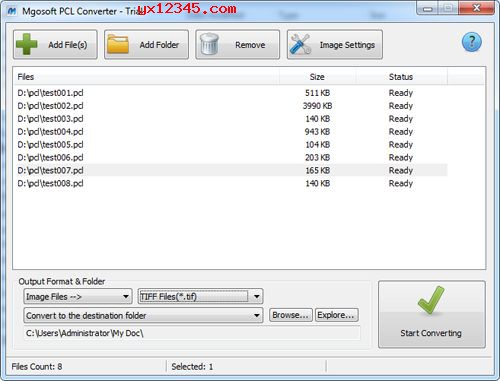Sort by the Status column header

[401, 77]
